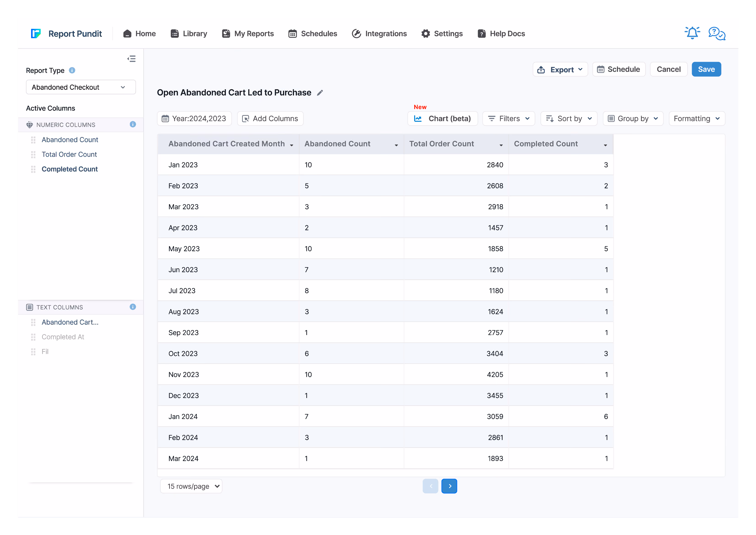Click Report Type info icon
This screenshot has width=756, height=535.
pos(72,70)
